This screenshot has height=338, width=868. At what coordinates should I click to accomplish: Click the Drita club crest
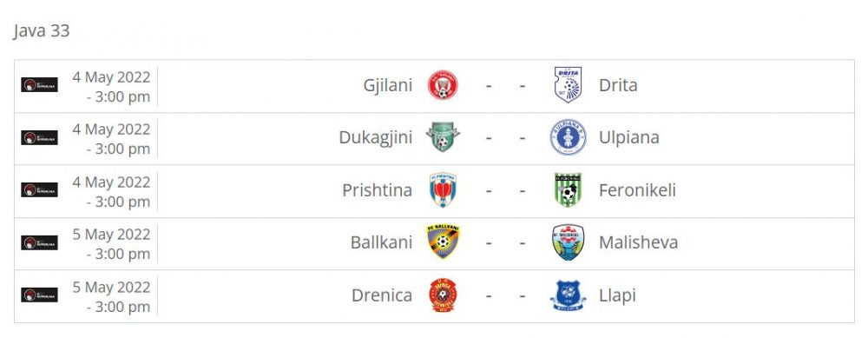click(568, 85)
